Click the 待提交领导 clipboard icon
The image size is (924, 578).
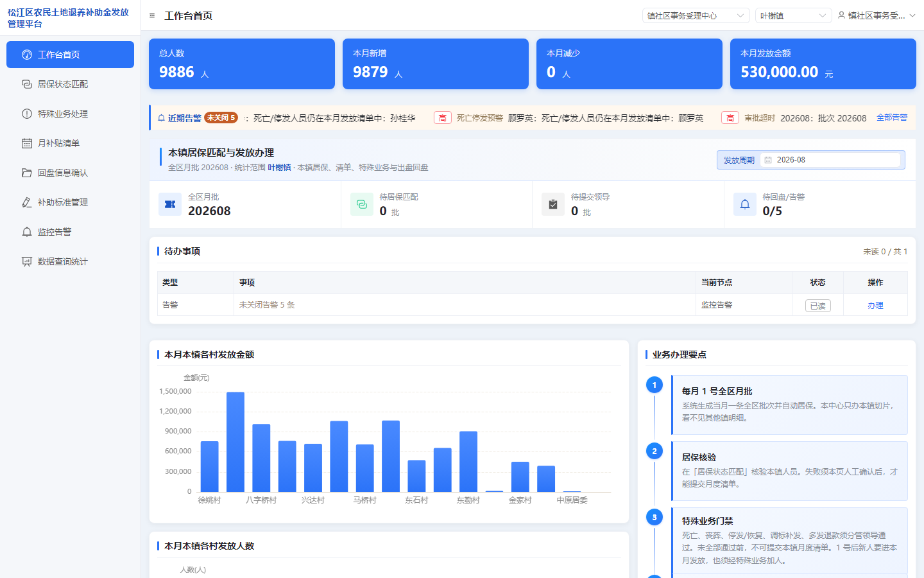click(x=553, y=204)
